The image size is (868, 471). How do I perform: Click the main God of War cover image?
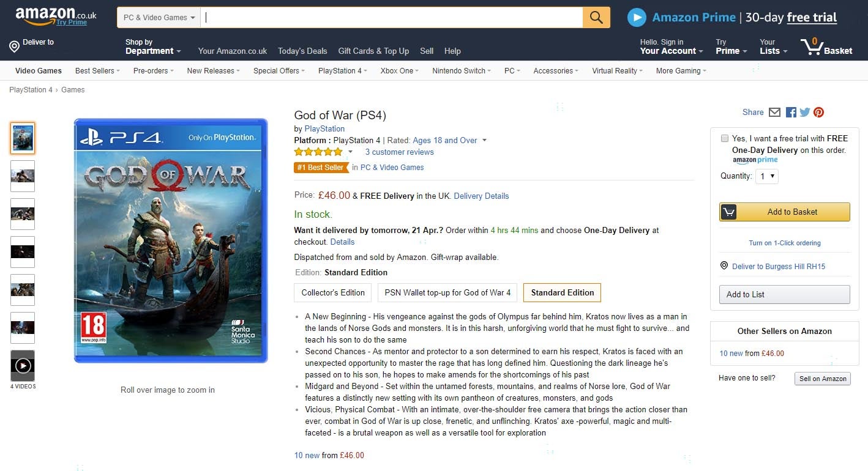click(x=171, y=240)
